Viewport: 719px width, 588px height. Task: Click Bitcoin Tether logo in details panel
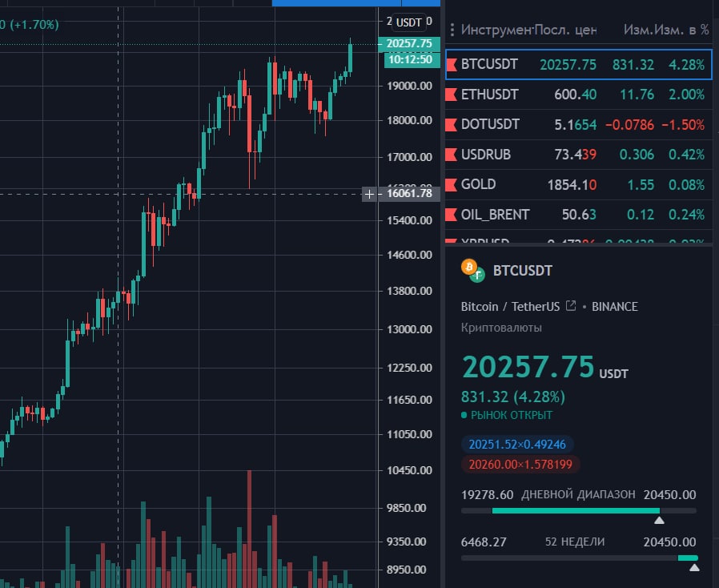tap(472, 271)
